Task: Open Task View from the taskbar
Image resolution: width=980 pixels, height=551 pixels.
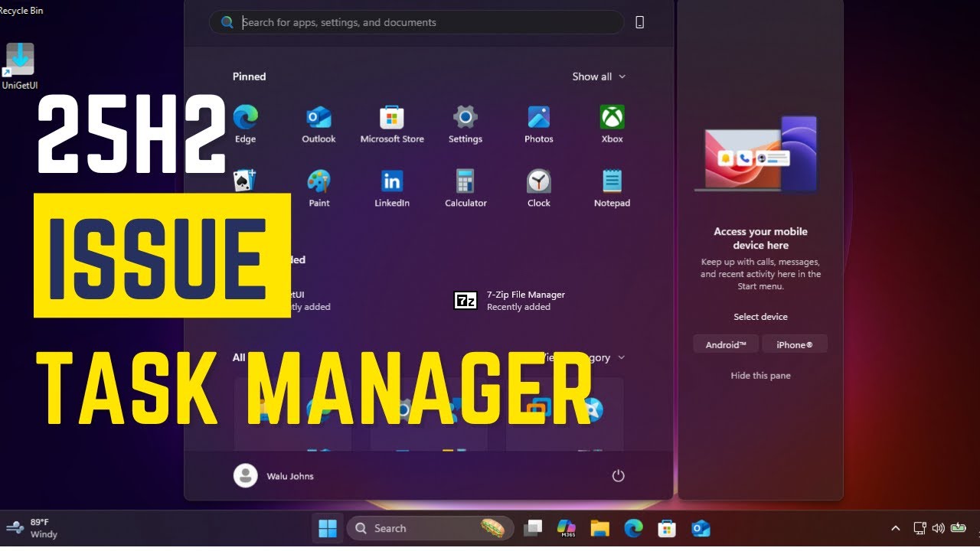Action: 533,528
